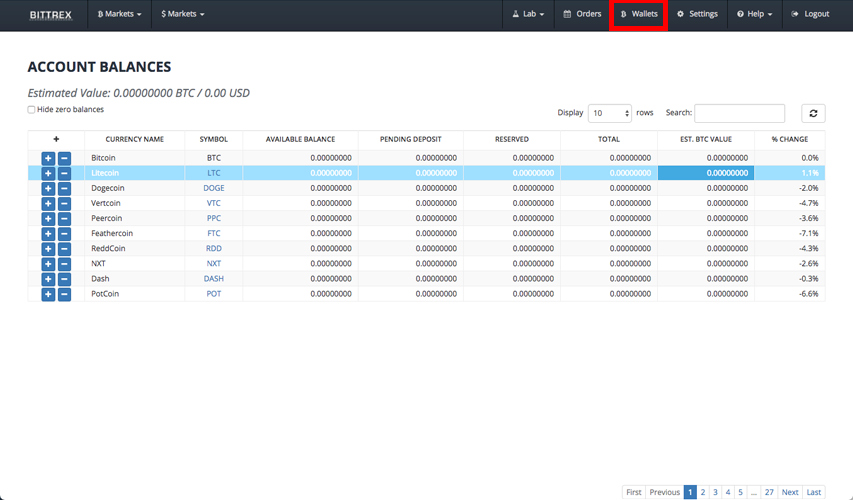This screenshot has height=500, width=853.
Task: Click the Previous pagination link
Action: [x=664, y=492]
